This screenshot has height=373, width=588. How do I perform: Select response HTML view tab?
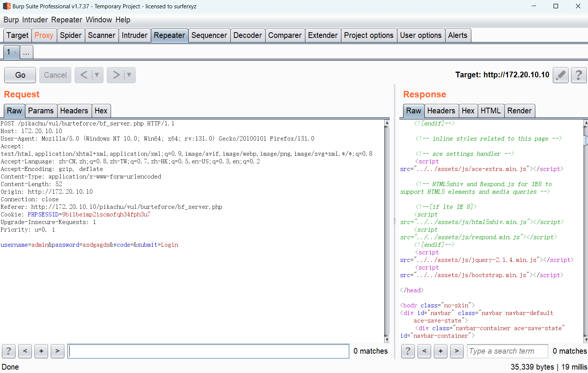tap(491, 111)
